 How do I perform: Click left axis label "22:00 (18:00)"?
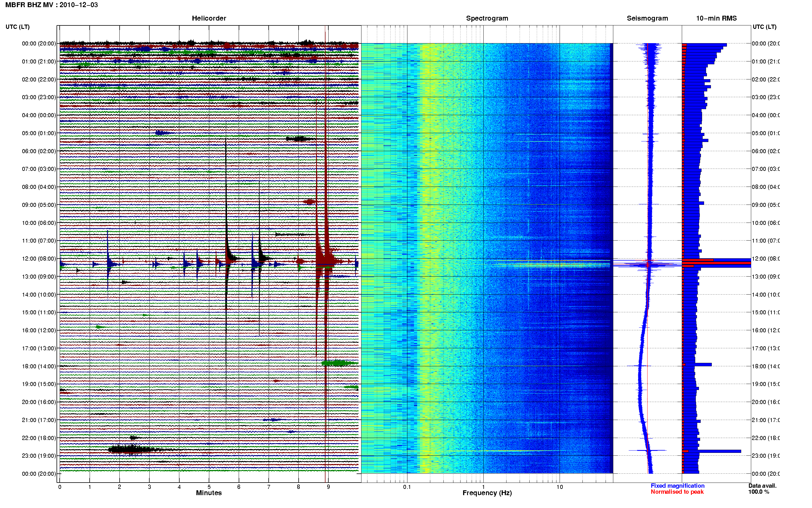(39, 438)
